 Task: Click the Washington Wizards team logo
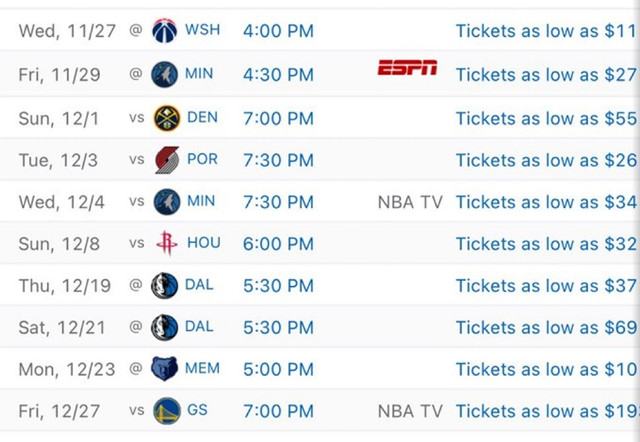pos(164,31)
